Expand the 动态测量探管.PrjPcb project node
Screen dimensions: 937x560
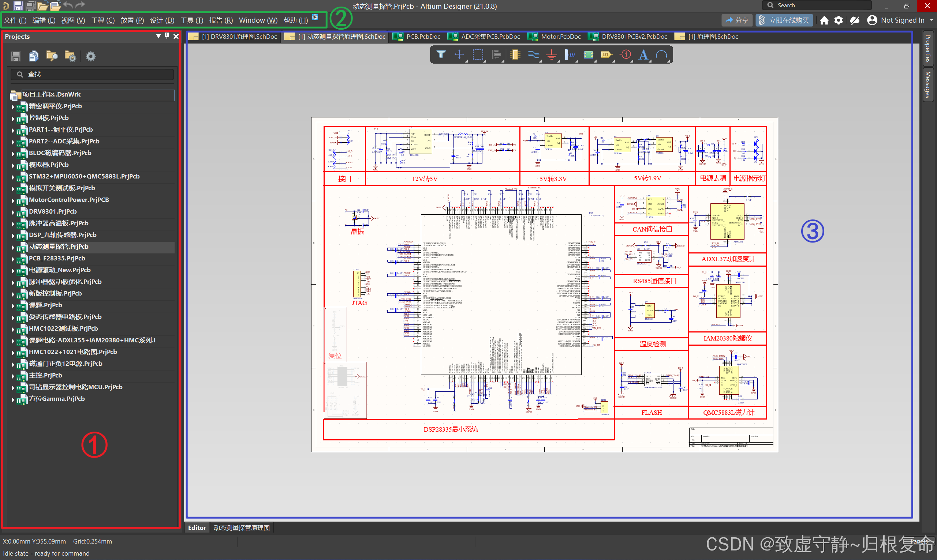point(13,248)
